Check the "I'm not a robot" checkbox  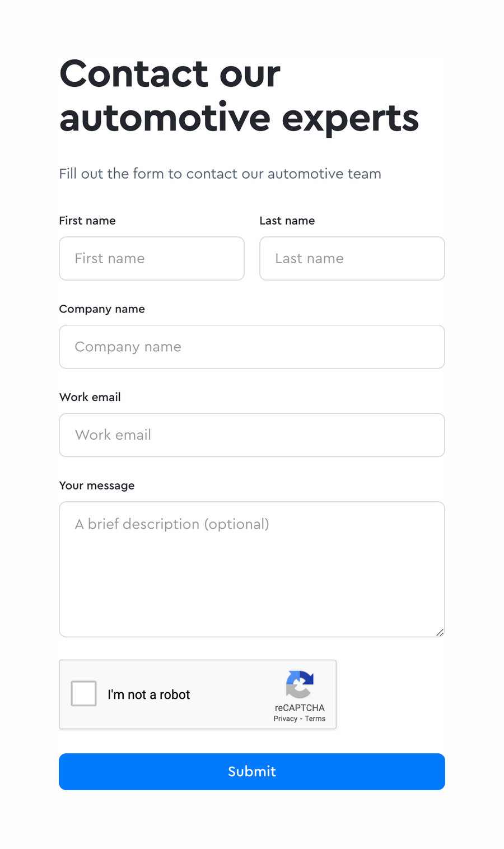(x=83, y=693)
